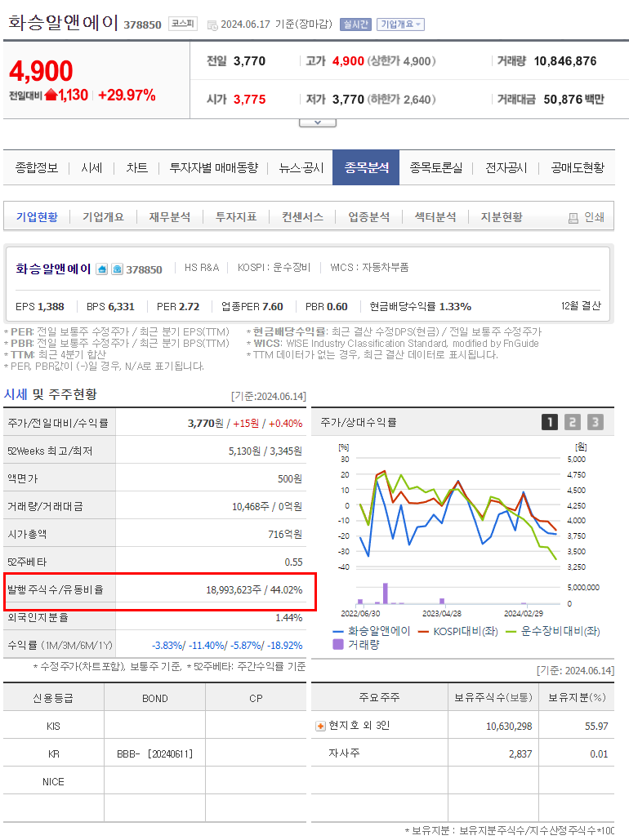
Task: Select the 종목분석 tab
Action: click(366, 167)
